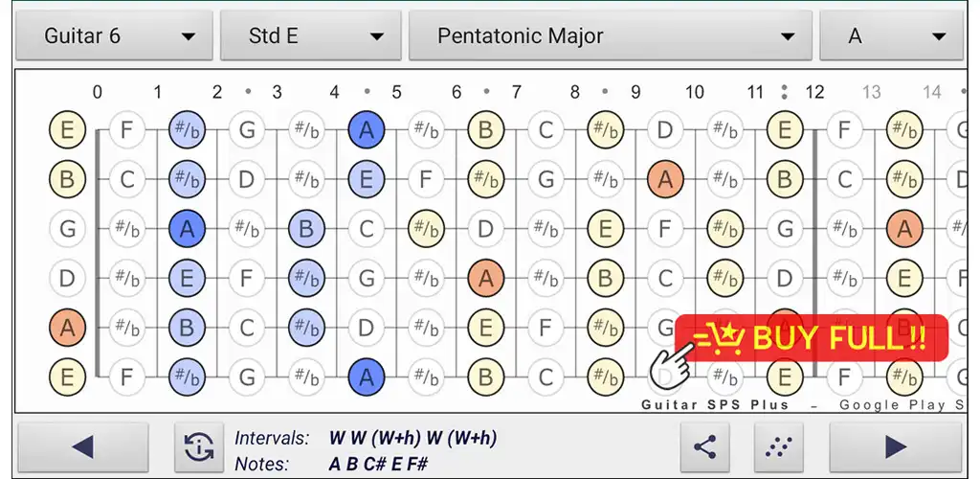Tap the open B string note

pos(67,179)
